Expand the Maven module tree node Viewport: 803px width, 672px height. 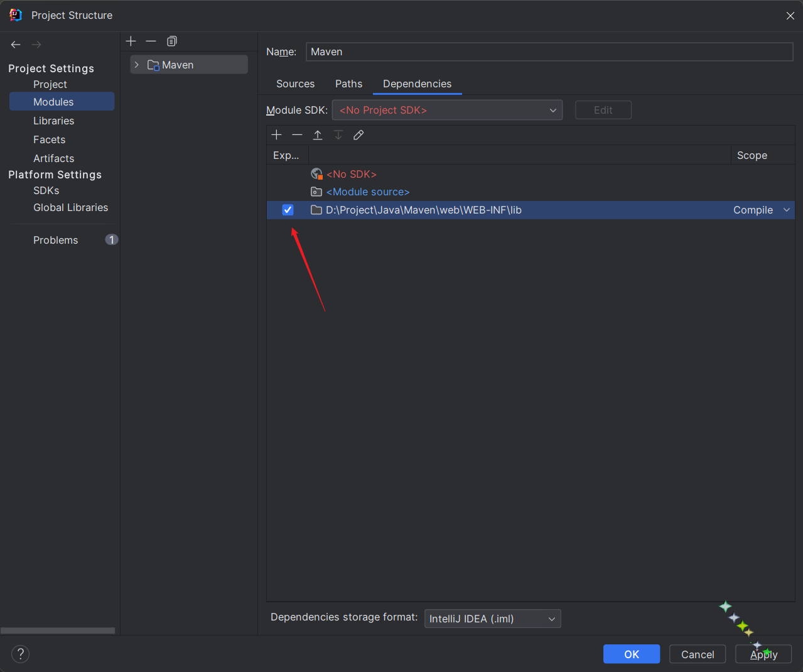point(136,65)
